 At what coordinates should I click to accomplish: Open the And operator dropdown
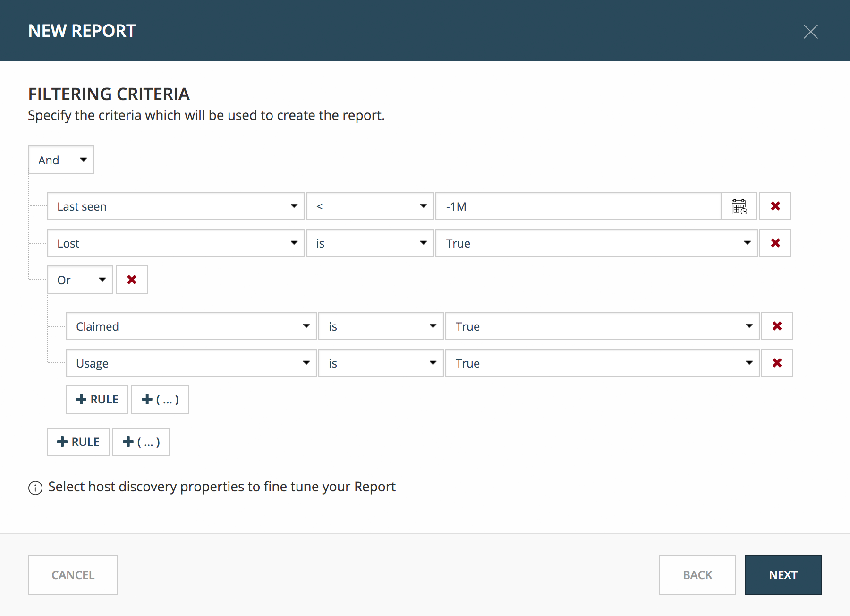coord(61,160)
